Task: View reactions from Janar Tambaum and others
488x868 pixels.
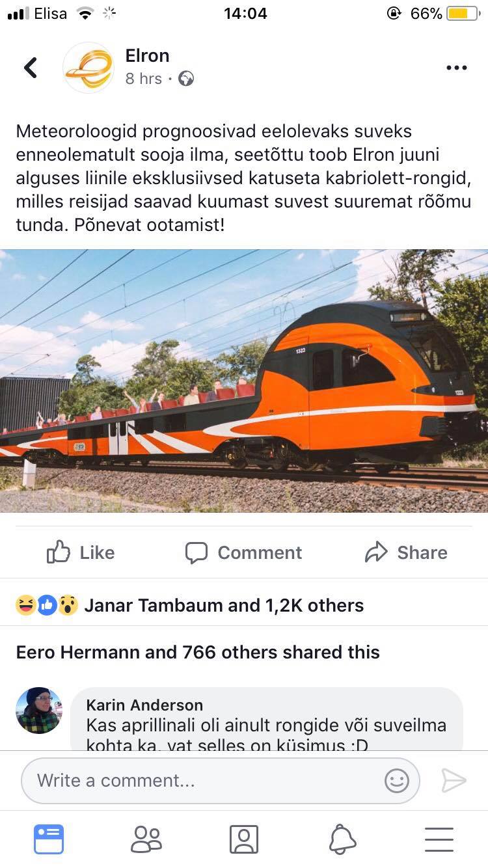Action: coord(190,605)
